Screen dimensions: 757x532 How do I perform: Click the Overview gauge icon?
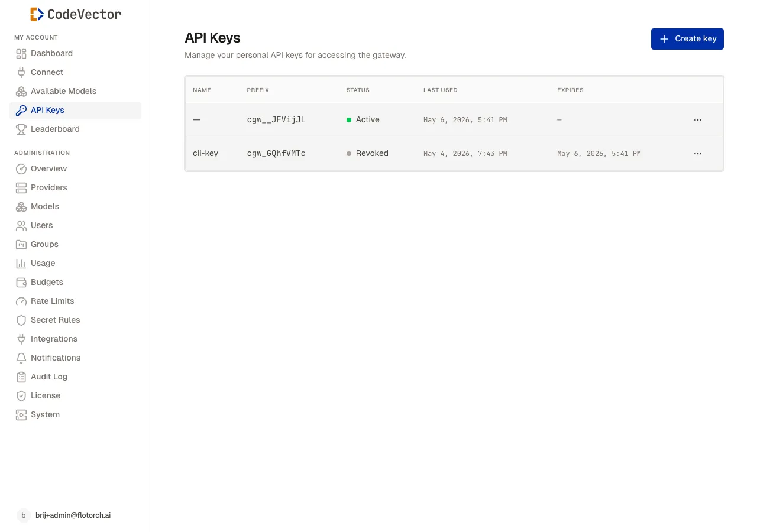pyautogui.click(x=21, y=169)
